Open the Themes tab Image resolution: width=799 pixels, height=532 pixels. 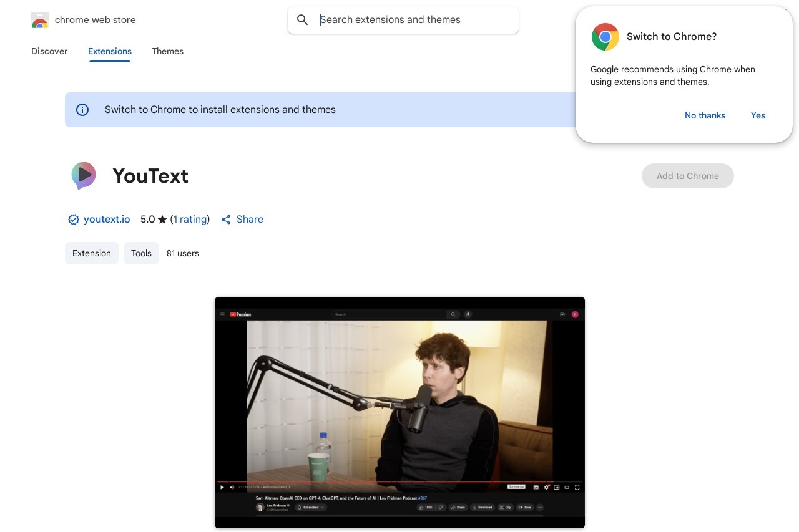[x=167, y=51]
